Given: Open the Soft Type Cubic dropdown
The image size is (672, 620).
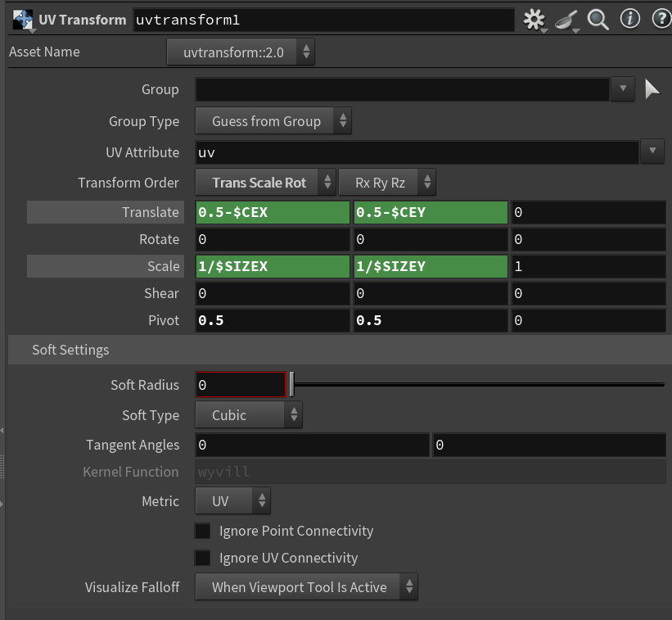Looking at the screenshot, I should tap(249, 415).
